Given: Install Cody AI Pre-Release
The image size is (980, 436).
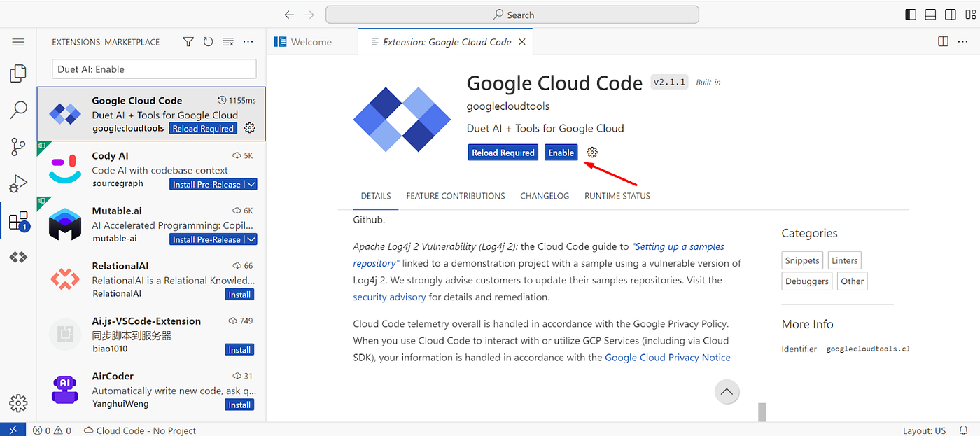Looking at the screenshot, I should pos(206,184).
